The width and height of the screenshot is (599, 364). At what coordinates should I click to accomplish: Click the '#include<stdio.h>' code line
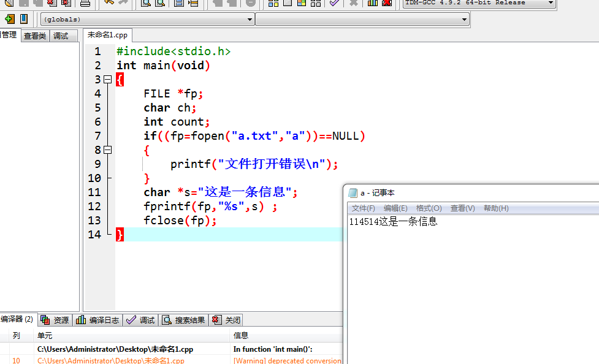174,51
